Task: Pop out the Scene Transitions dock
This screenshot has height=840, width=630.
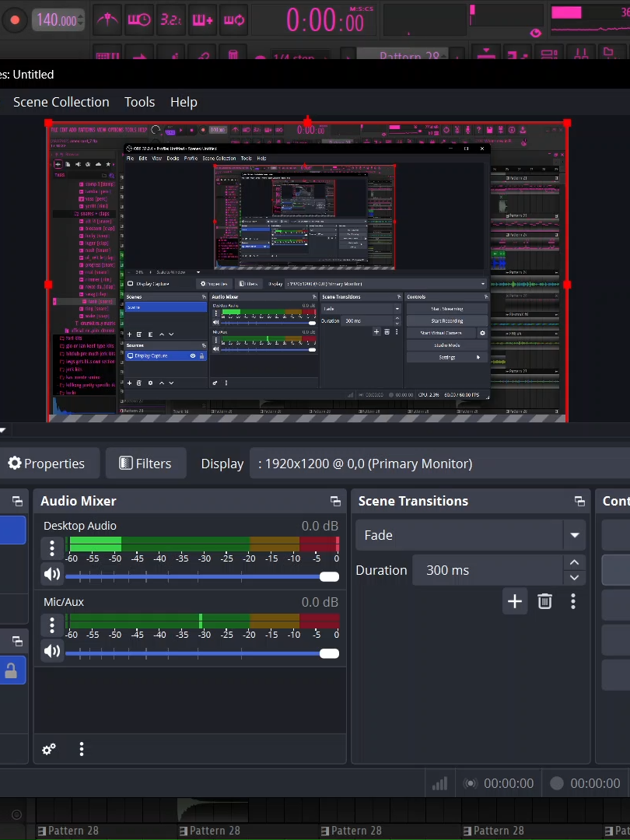Action: tap(579, 502)
